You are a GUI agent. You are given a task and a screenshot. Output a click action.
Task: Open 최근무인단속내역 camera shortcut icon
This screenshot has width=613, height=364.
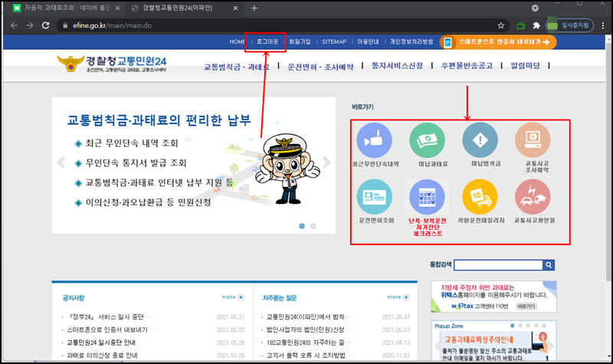[374, 140]
